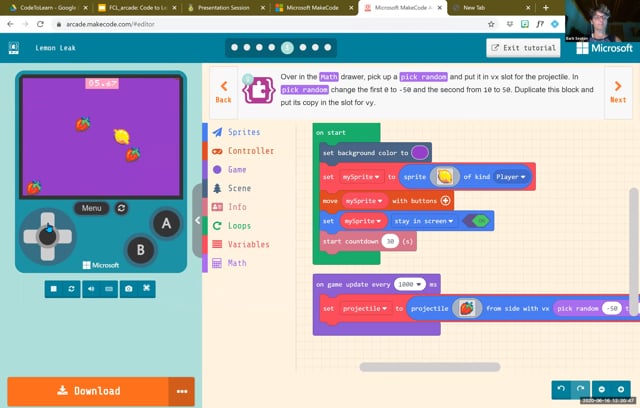Bookmark this page with the star icon
This screenshot has width=640, height=408.
coord(491,24)
